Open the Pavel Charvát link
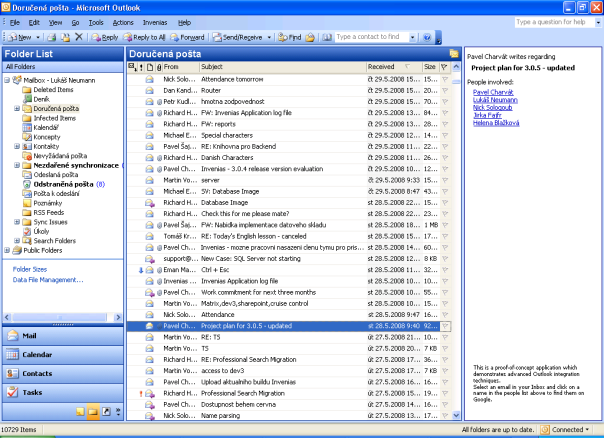 click(x=493, y=92)
